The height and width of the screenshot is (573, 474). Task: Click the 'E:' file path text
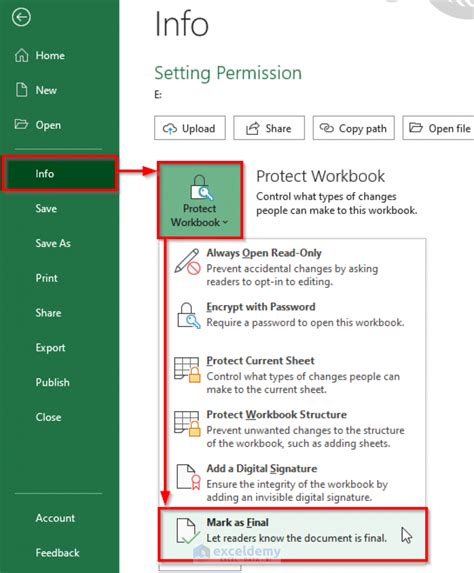click(158, 95)
